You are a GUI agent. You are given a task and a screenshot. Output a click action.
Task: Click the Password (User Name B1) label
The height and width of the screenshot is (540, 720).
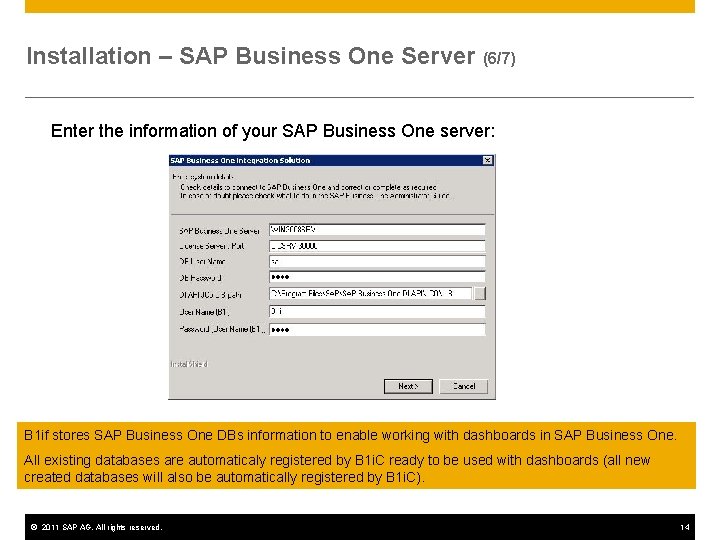coord(222,330)
